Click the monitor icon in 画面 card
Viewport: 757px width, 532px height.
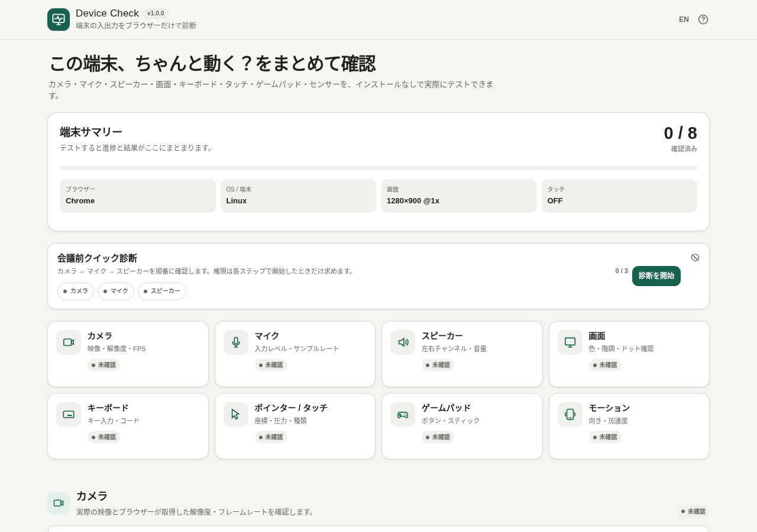pos(570,342)
